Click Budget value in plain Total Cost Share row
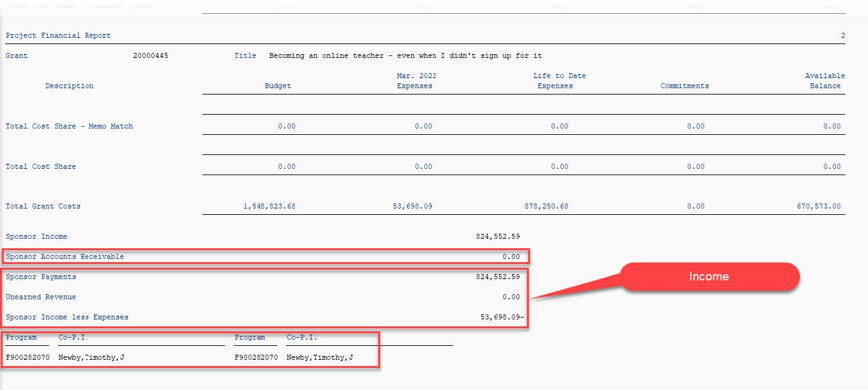The height and width of the screenshot is (390, 868). pos(287,166)
